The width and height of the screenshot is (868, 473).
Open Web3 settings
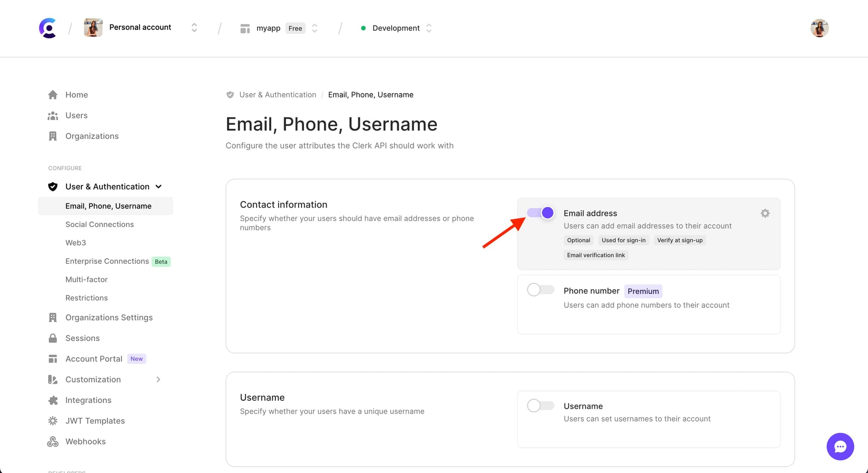[x=75, y=242]
